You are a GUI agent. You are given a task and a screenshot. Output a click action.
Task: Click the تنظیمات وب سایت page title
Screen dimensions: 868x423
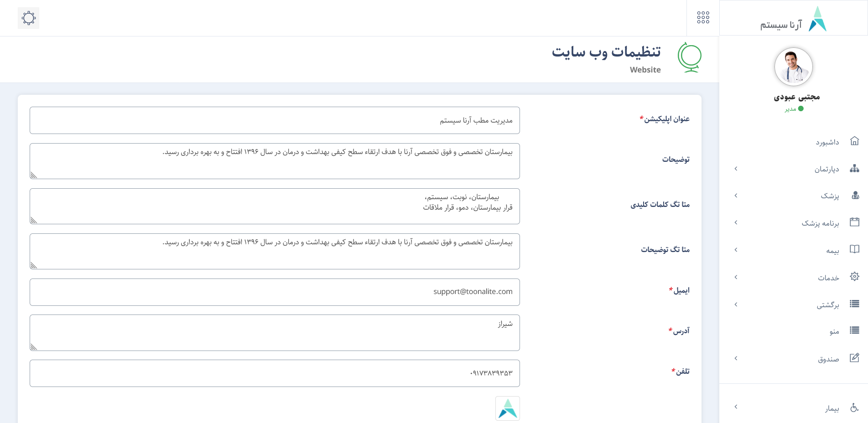click(606, 52)
